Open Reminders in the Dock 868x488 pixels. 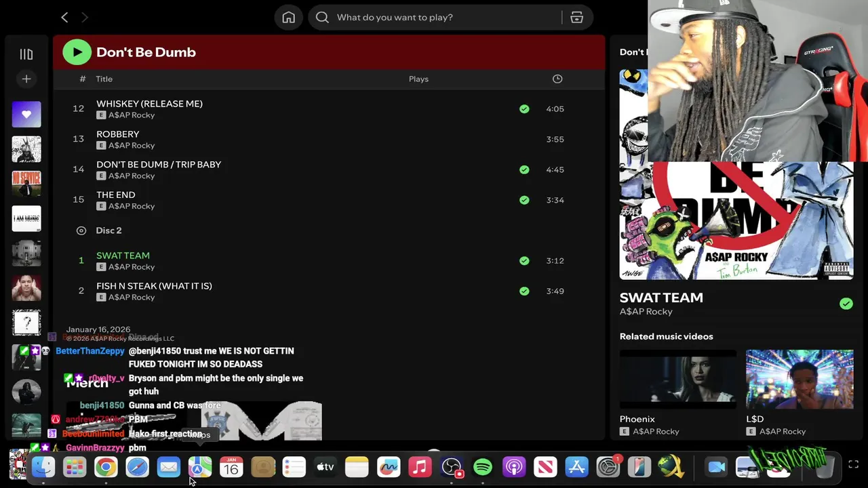click(294, 467)
